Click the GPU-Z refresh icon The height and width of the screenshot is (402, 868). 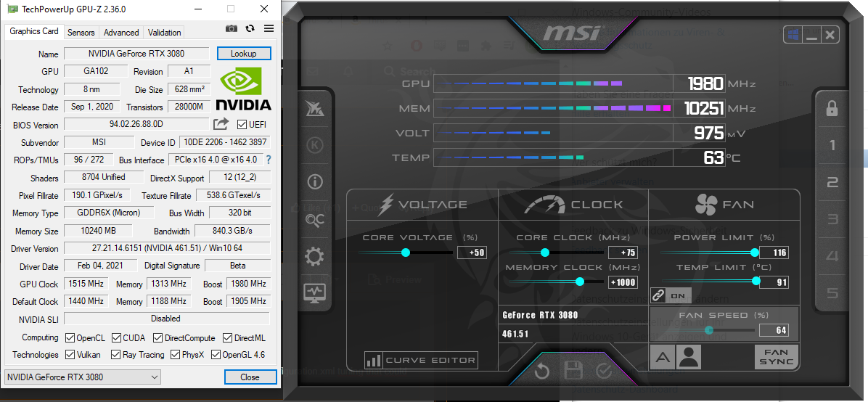coord(250,29)
